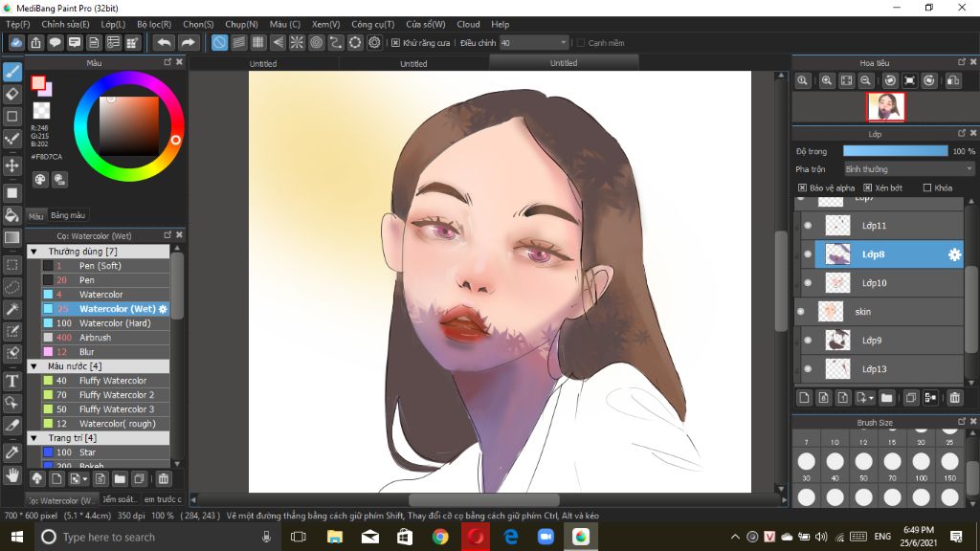The width and height of the screenshot is (980, 551).
Task: Switch to the first Untitled tab
Action: pyautogui.click(x=263, y=63)
